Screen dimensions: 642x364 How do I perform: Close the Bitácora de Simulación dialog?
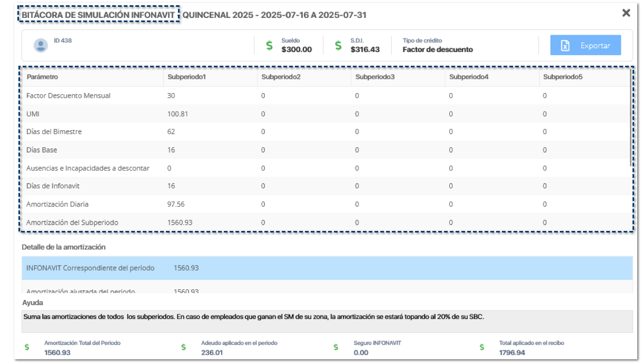[626, 13]
